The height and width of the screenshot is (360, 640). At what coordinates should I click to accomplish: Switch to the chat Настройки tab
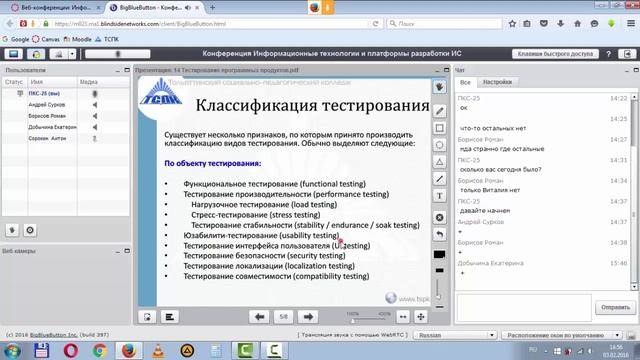497,82
